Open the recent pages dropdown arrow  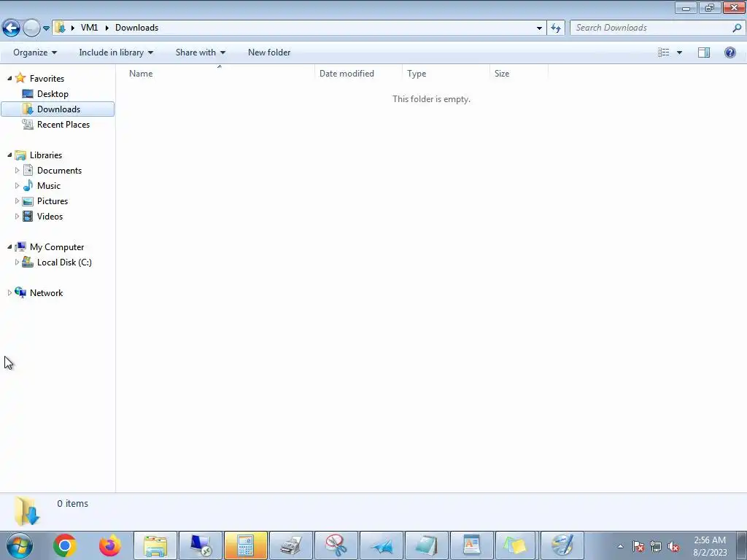(46, 28)
